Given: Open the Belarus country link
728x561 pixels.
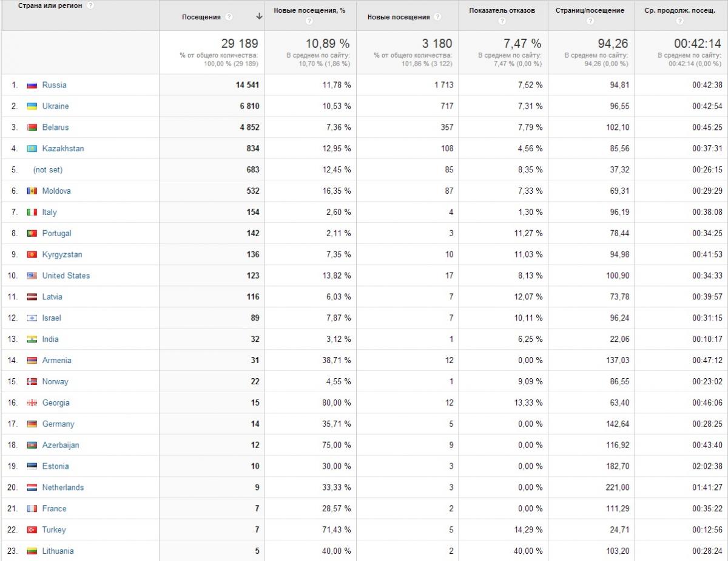Looking at the screenshot, I should 55,127.
